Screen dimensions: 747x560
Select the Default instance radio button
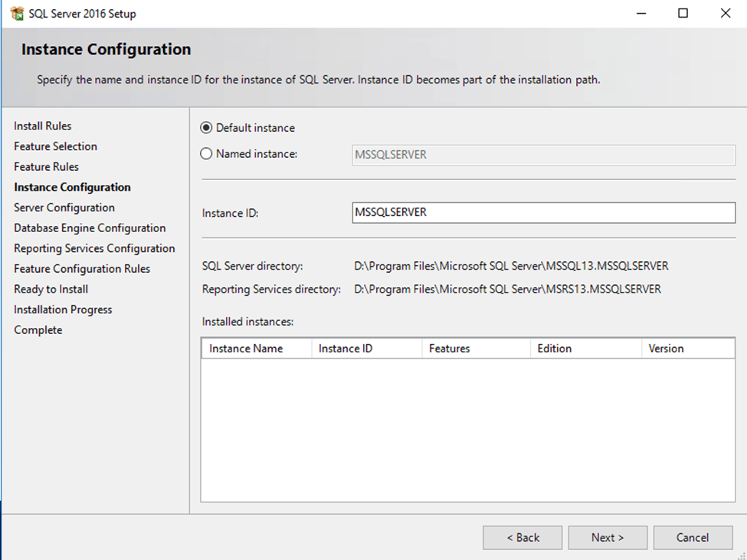point(206,128)
